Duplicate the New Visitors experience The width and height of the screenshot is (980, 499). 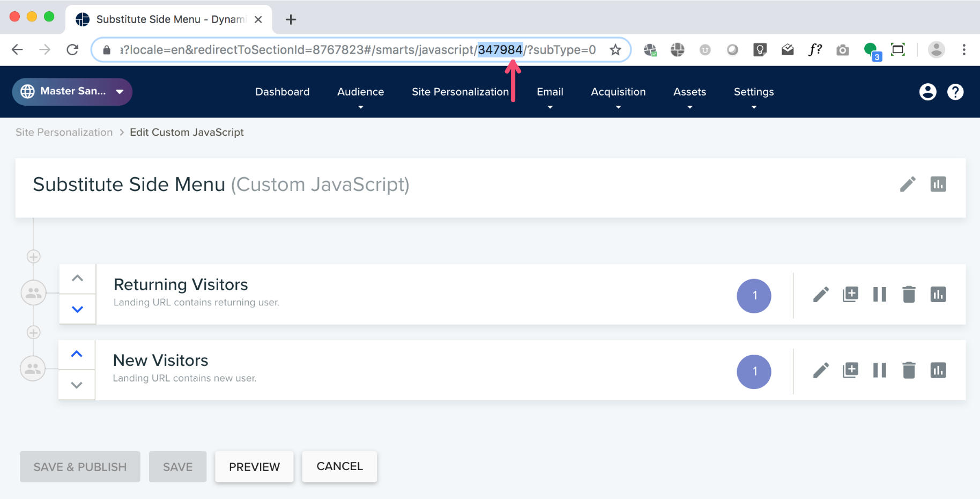[850, 370]
